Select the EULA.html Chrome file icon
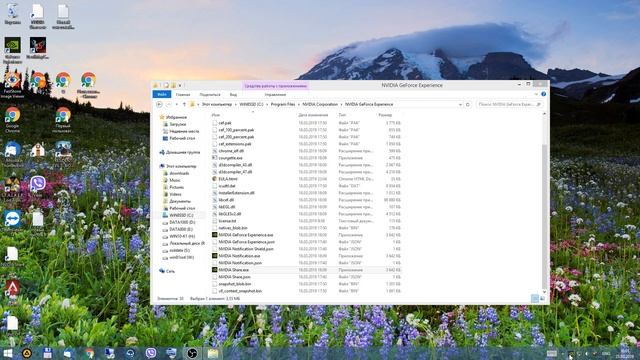 click(214, 179)
